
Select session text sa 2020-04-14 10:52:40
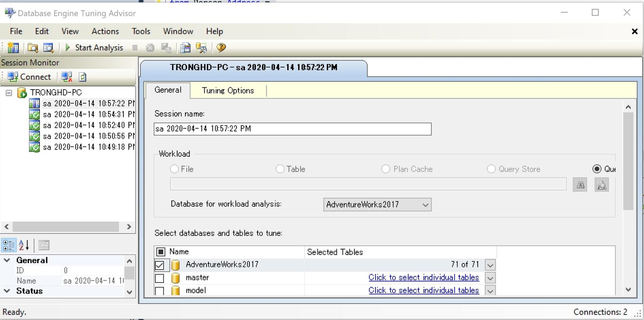pyautogui.click(x=89, y=125)
